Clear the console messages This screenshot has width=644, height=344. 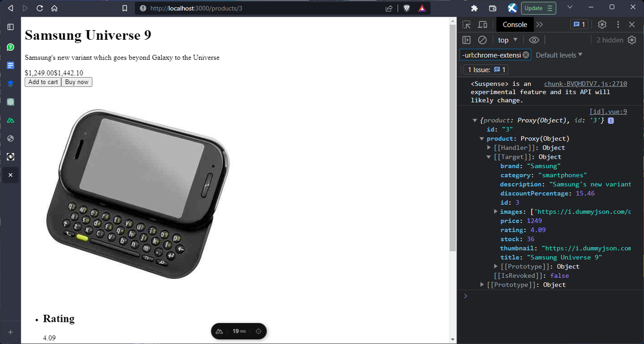(x=482, y=40)
